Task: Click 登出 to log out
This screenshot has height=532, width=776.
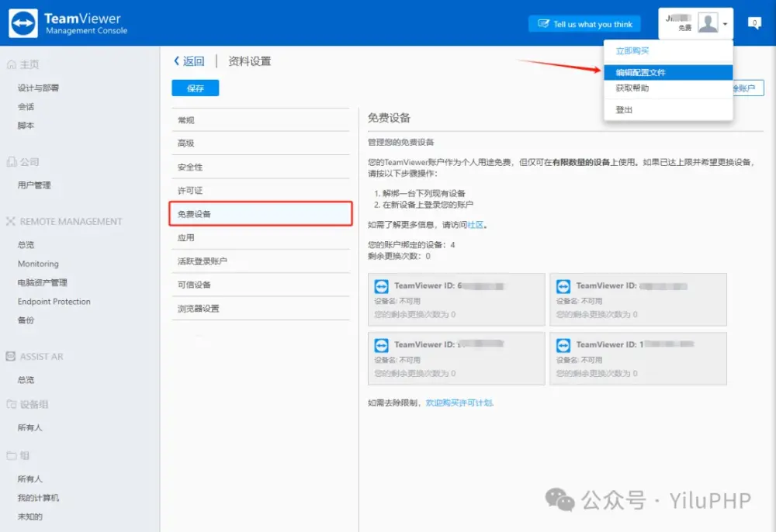Action: coord(624,110)
